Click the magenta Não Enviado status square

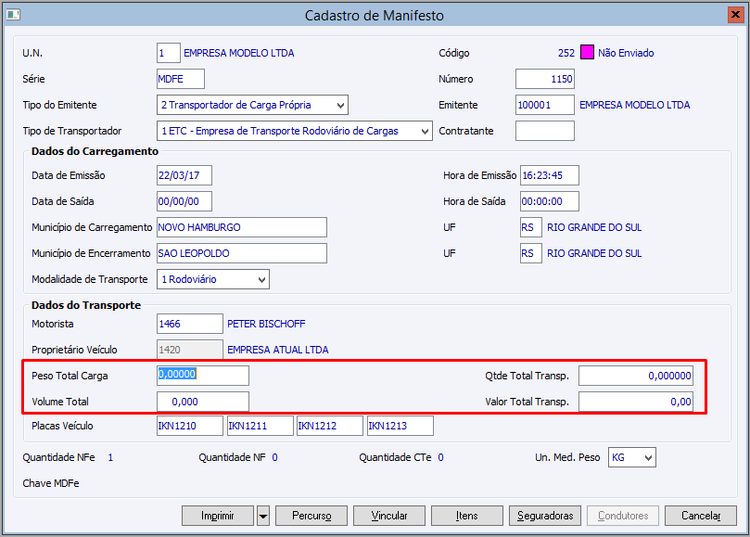click(x=587, y=53)
